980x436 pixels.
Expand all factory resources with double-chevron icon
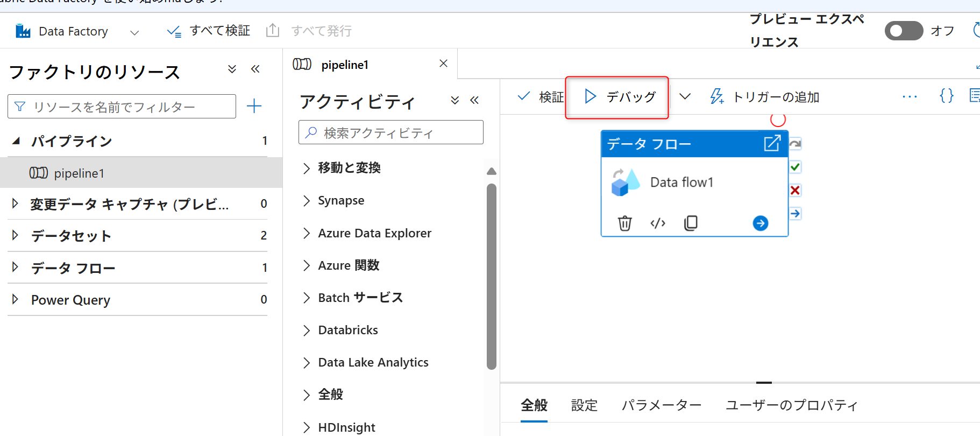[x=232, y=69]
